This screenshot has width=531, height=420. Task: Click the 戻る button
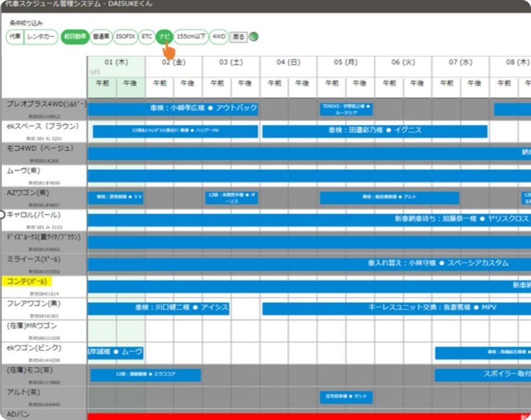click(x=238, y=37)
